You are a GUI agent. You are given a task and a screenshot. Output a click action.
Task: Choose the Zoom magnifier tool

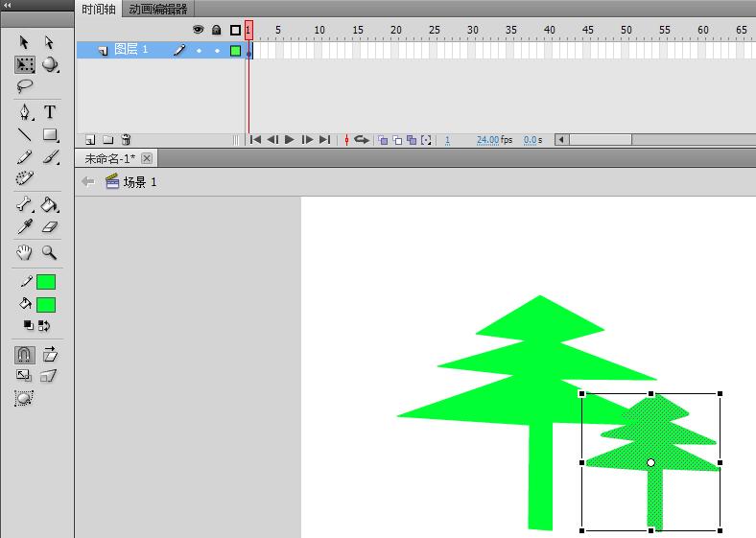click(x=50, y=252)
